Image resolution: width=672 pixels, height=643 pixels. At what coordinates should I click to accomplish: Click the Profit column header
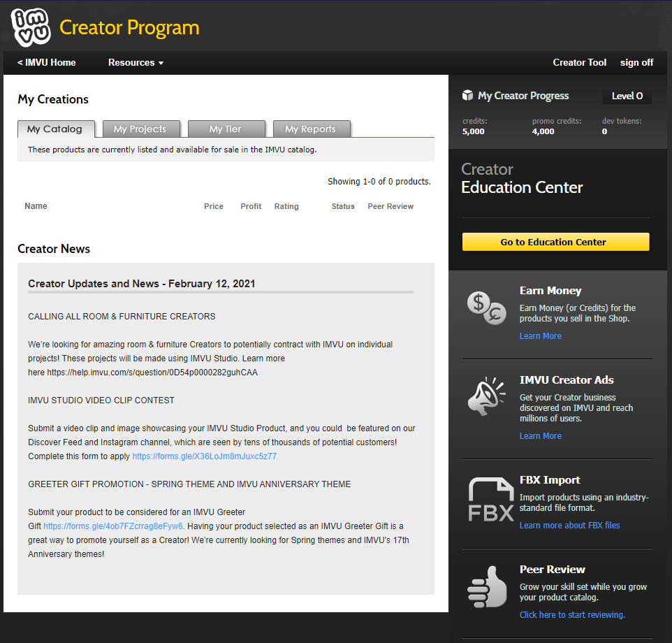(x=251, y=206)
